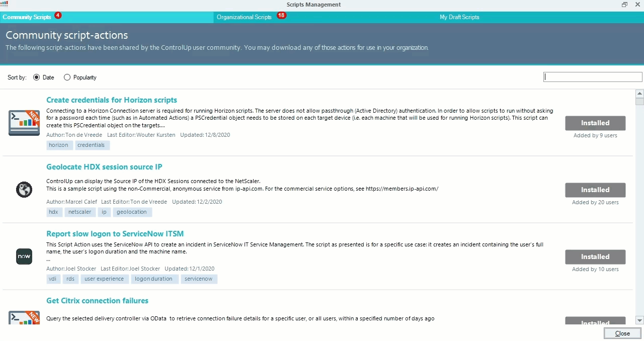Click 'Author: Marcel Calef' text

pos(71,202)
